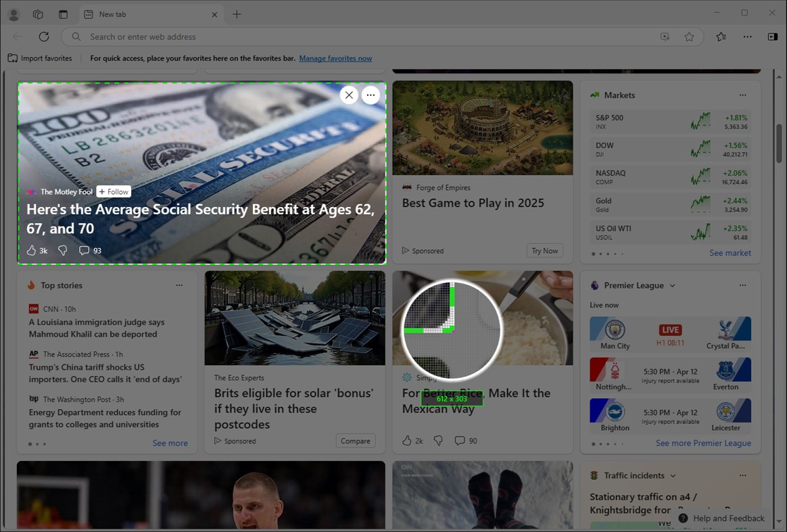Click the Try Now button for Forge of Empires

pyautogui.click(x=544, y=250)
